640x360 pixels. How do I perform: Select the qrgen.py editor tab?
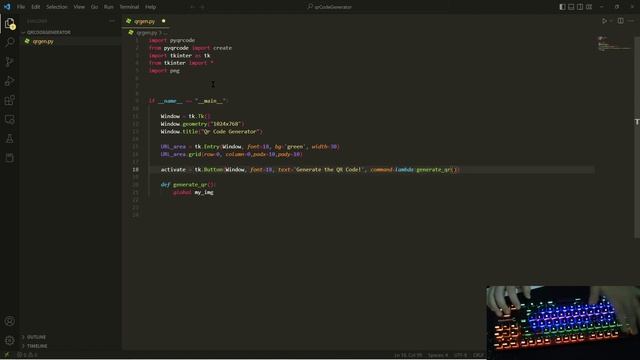point(144,21)
